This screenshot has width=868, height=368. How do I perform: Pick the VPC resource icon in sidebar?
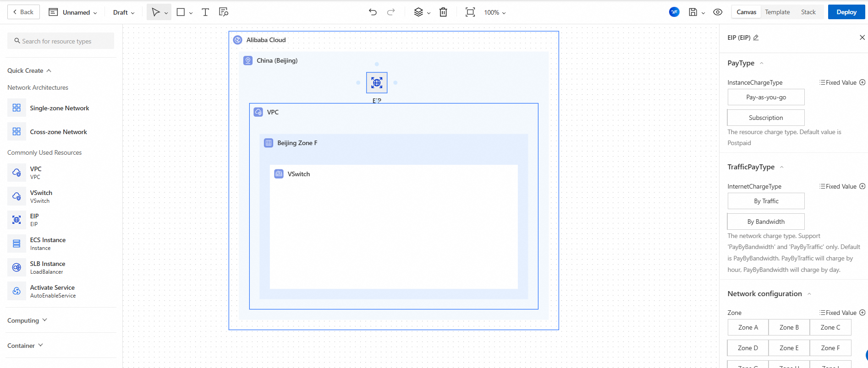tap(16, 173)
